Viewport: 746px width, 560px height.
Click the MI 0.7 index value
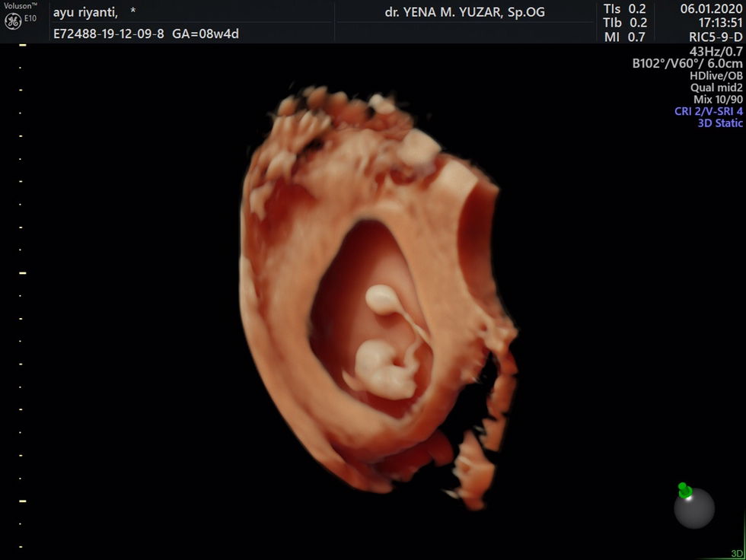[x=625, y=36]
